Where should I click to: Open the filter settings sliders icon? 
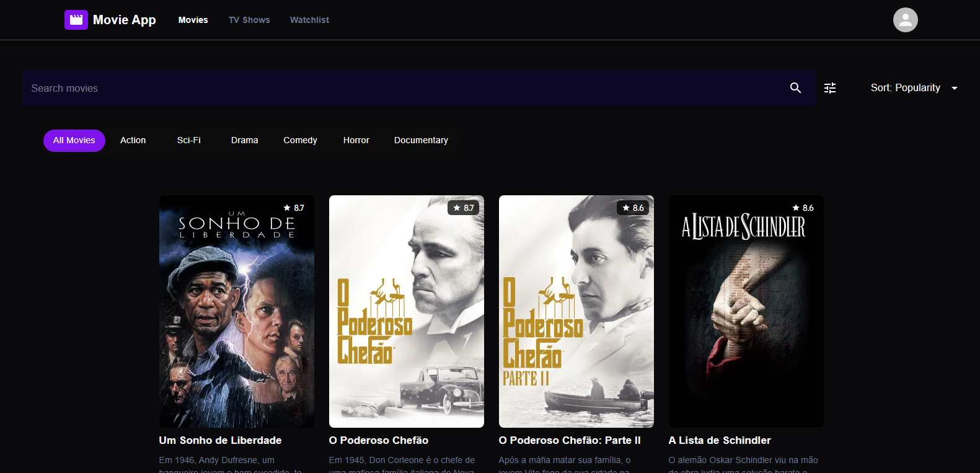point(830,88)
